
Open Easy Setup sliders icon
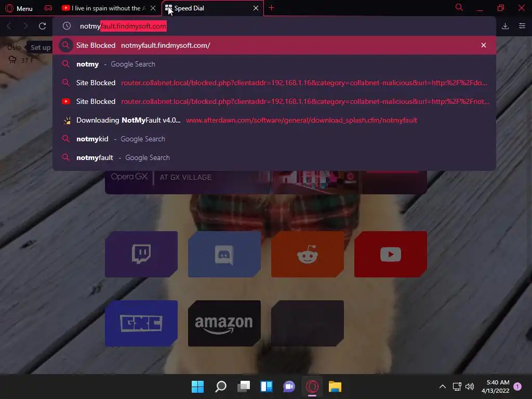pyautogui.click(x=522, y=26)
